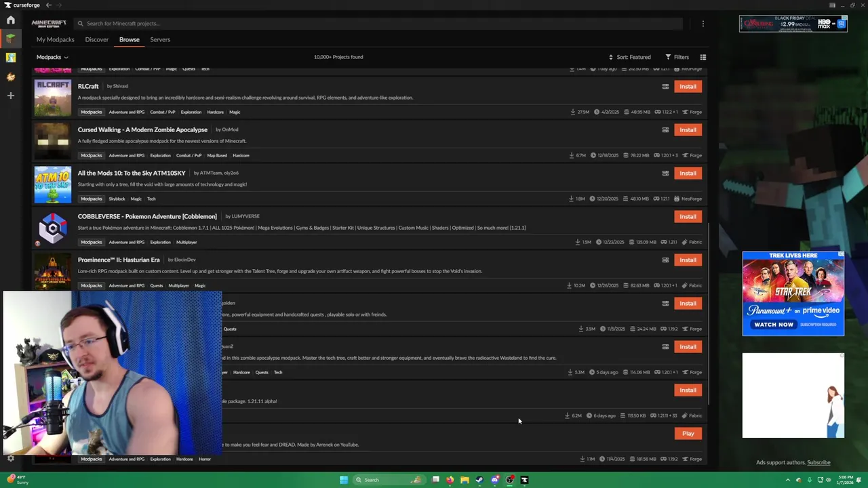Select Map Based tag on Cursed Walking
Screen dimensions: 868x488
pos(217,155)
